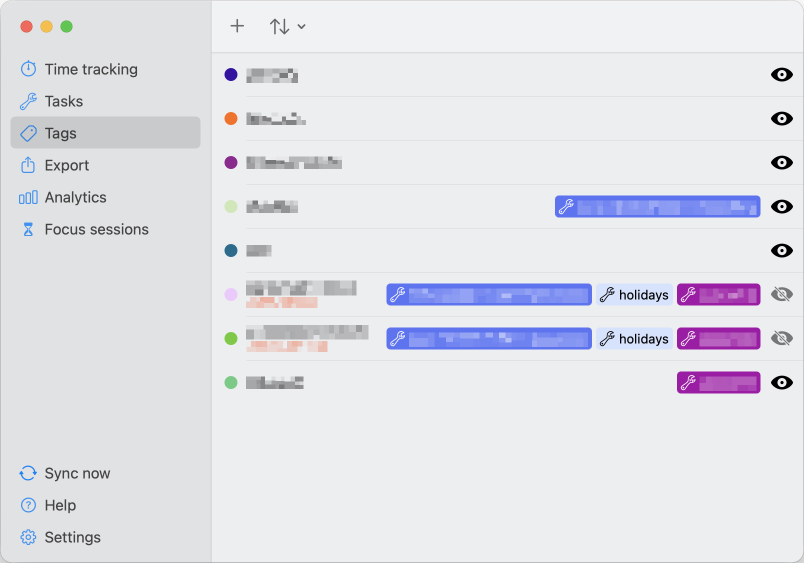Click the Tasks wrench icon in sidebar
This screenshot has width=804, height=563.
[28, 101]
